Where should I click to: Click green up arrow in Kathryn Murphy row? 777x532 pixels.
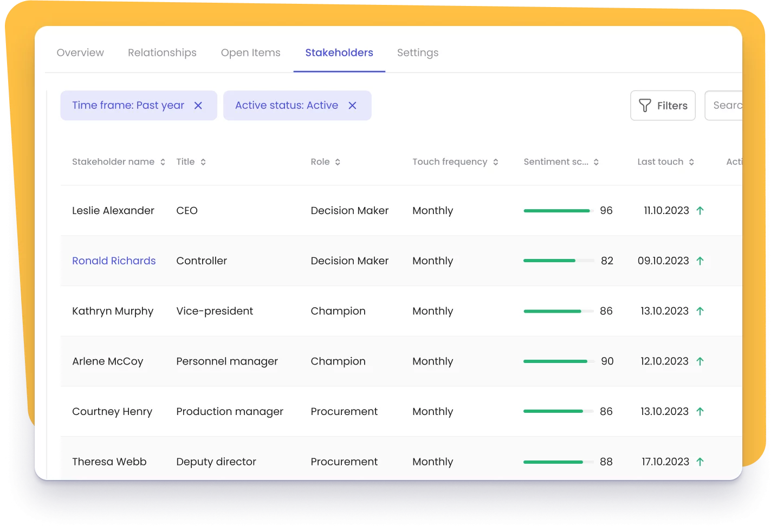pyautogui.click(x=700, y=311)
